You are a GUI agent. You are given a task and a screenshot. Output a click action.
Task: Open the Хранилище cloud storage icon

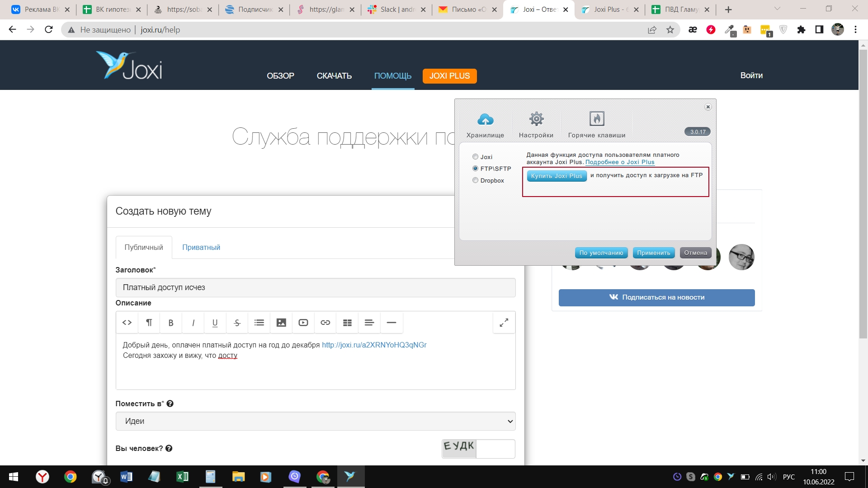click(x=485, y=120)
